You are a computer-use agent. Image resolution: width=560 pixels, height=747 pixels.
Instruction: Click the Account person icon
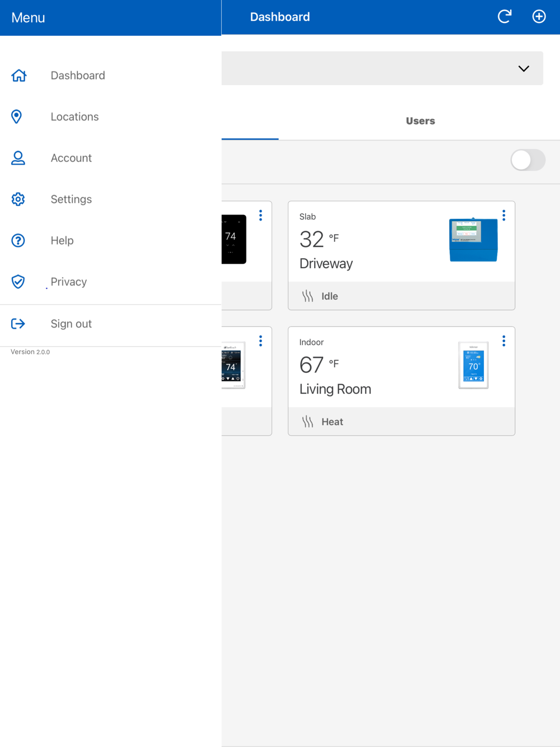pyautogui.click(x=18, y=158)
